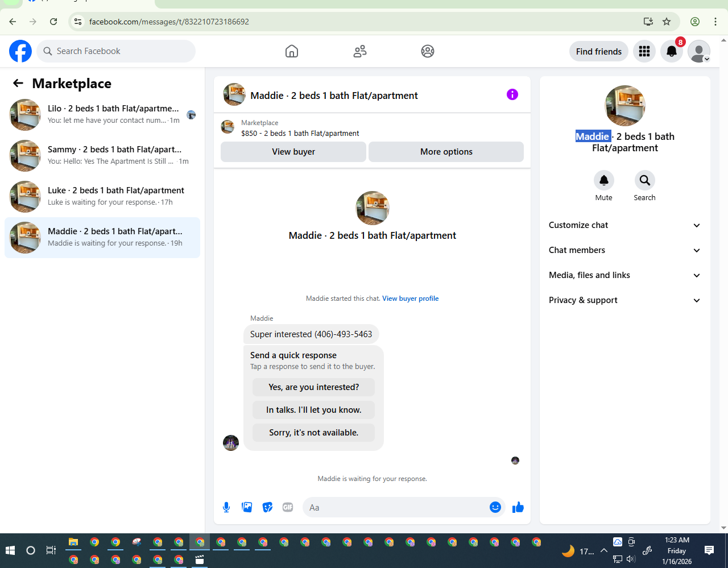Send quick response 'In talks. I'll let you know.'
Viewport: 728px width, 568px height.
tap(314, 410)
